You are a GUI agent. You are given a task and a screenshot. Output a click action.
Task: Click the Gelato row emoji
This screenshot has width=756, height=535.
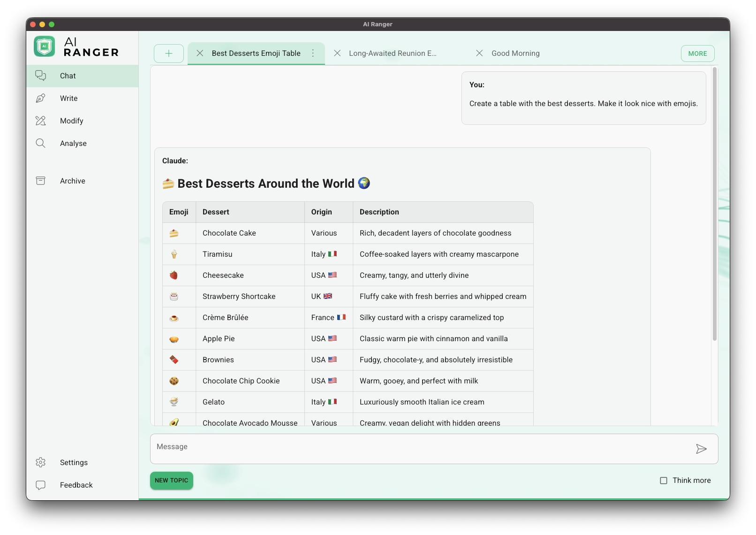tap(174, 402)
